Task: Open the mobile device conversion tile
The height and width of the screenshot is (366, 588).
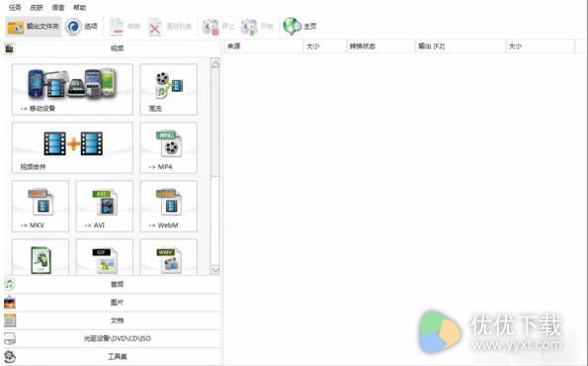Action: [x=72, y=89]
